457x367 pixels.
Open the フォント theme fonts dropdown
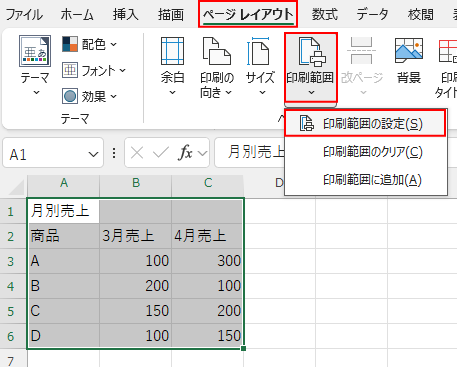click(x=94, y=70)
